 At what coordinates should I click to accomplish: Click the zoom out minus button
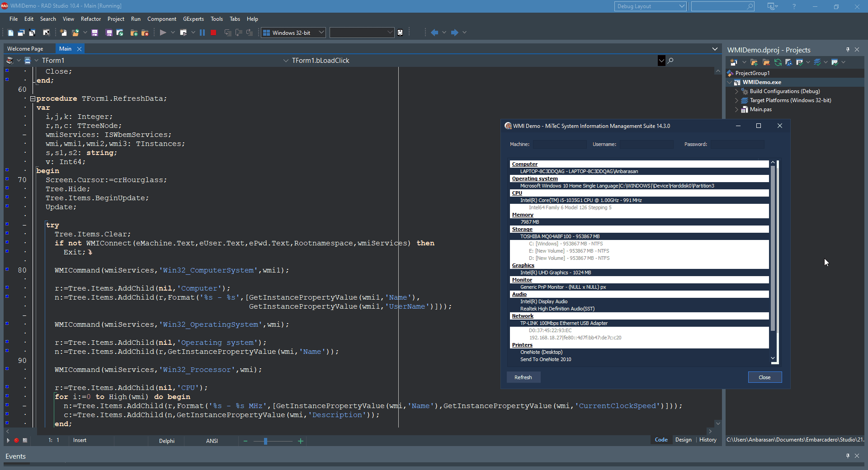[245, 441]
